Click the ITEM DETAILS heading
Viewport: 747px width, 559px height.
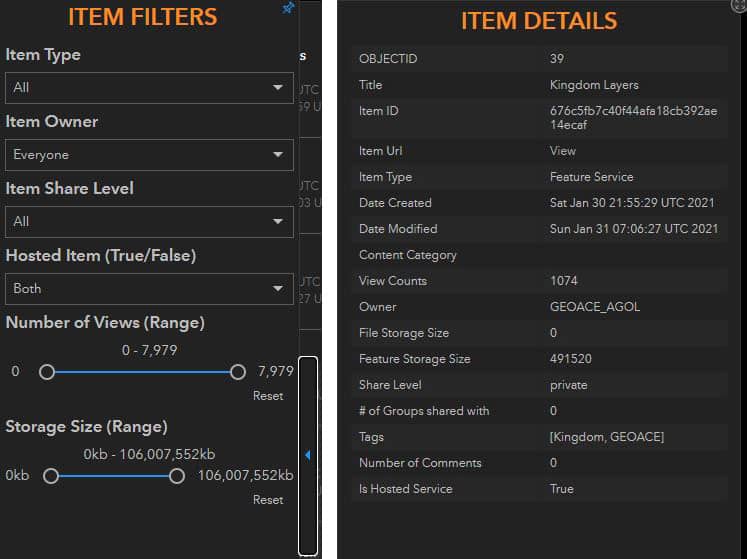pos(539,21)
